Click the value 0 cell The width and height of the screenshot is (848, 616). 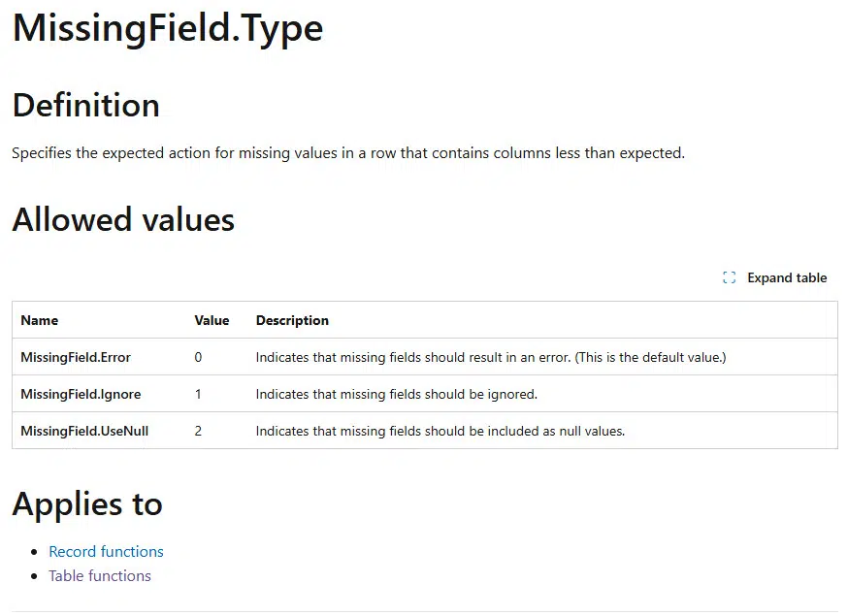coord(198,357)
